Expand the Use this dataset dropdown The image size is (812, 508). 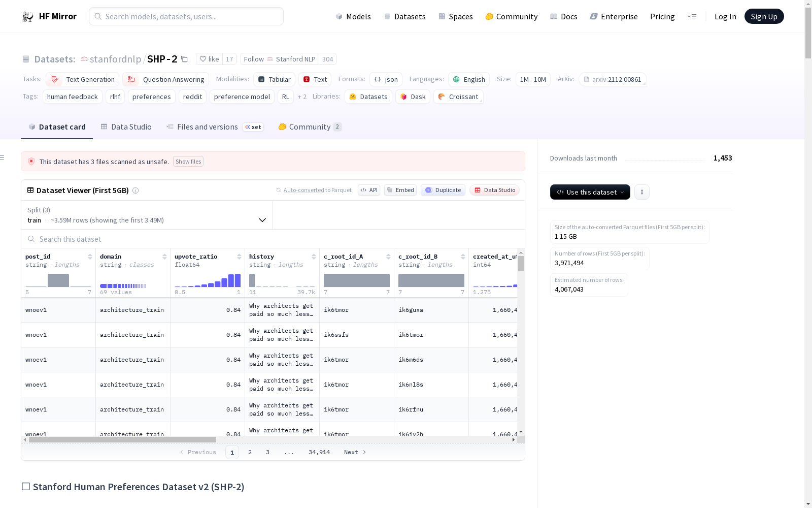pyautogui.click(x=590, y=192)
